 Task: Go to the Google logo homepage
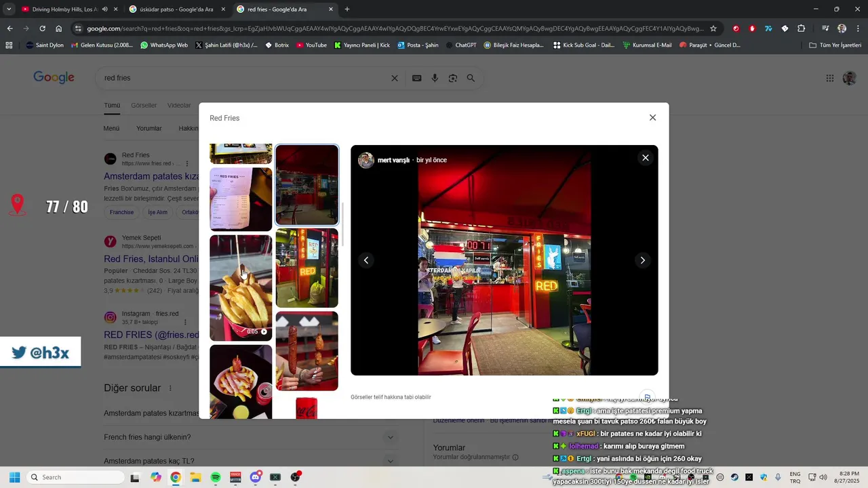point(54,77)
